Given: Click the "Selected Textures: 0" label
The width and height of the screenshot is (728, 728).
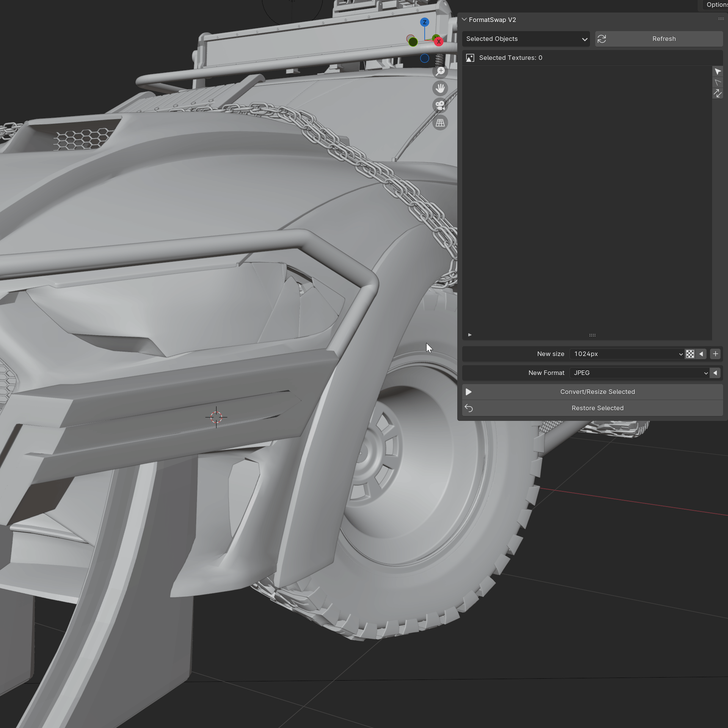Looking at the screenshot, I should point(510,58).
